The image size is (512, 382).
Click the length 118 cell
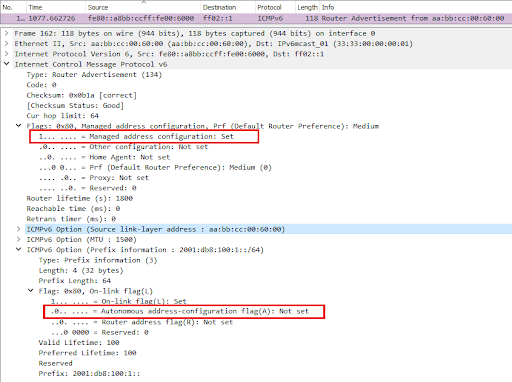[x=312, y=18]
